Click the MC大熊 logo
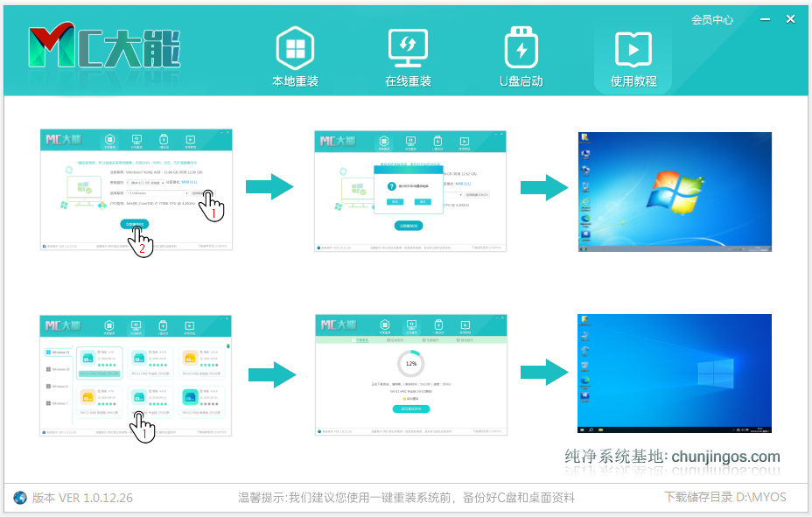Image resolution: width=812 pixels, height=517 pixels. click(x=103, y=48)
